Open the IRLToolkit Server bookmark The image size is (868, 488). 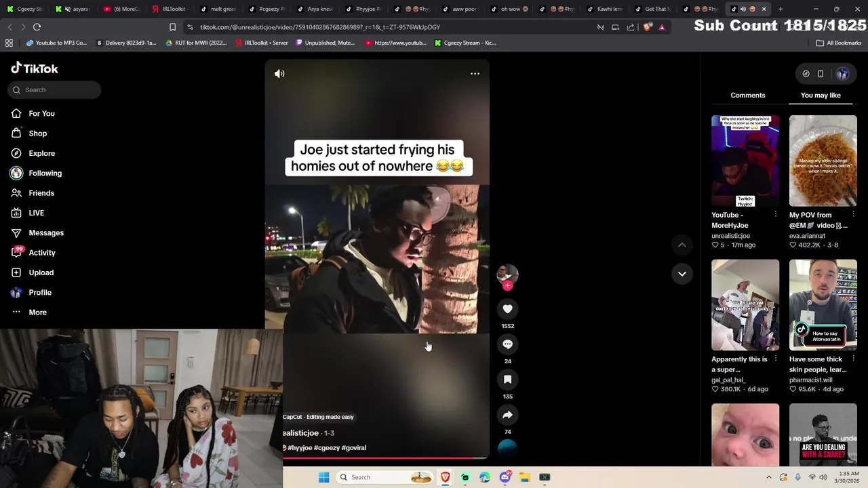coord(262,43)
